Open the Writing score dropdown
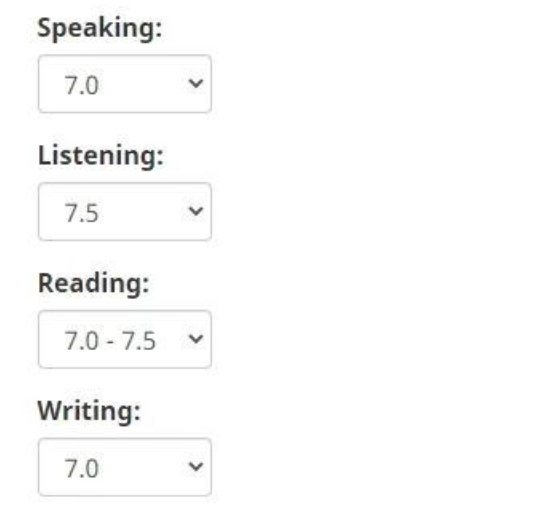This screenshot has width=555, height=509. pyautogui.click(x=125, y=467)
